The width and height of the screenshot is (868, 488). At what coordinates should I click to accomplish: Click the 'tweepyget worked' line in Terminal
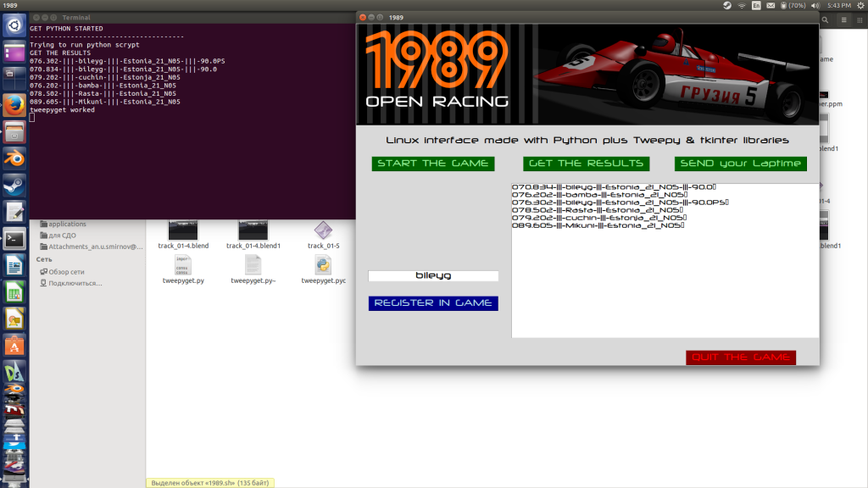click(x=62, y=110)
